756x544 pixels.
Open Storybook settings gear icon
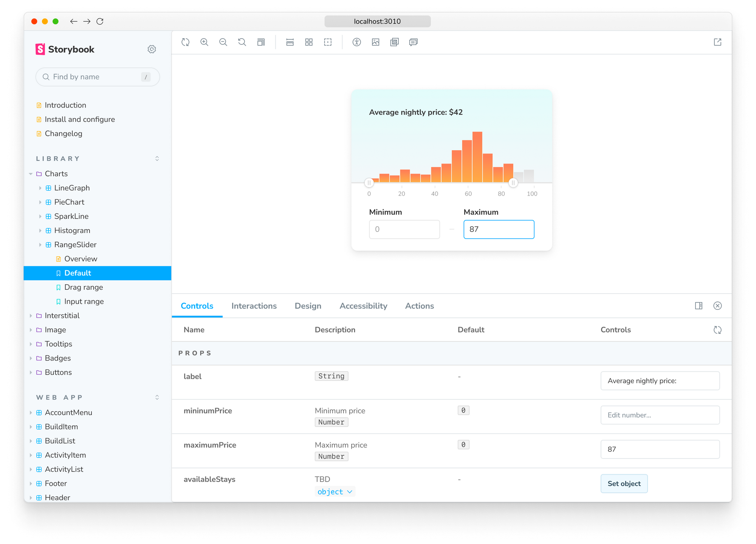[x=152, y=49]
